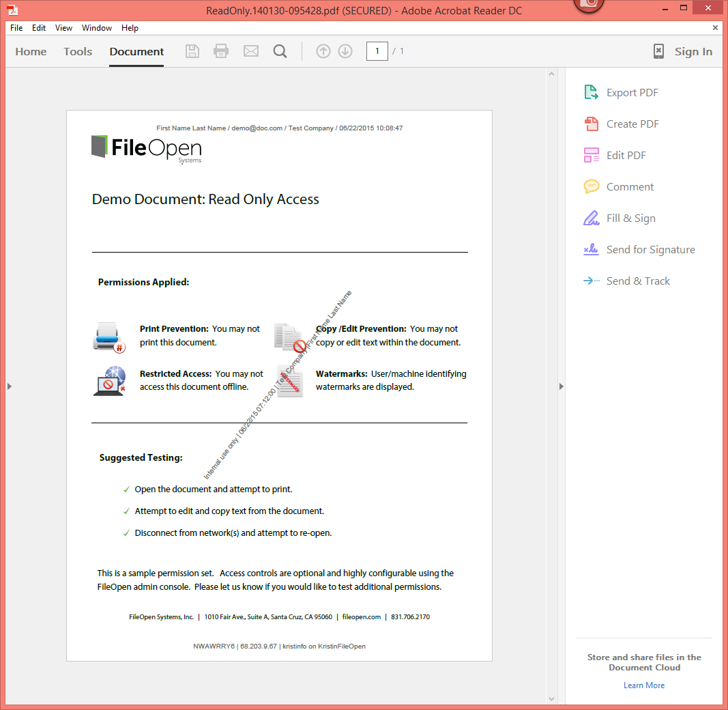This screenshot has height=710, width=728.
Task: Click the 'demo@doc.com' header text
Action: tap(257, 128)
